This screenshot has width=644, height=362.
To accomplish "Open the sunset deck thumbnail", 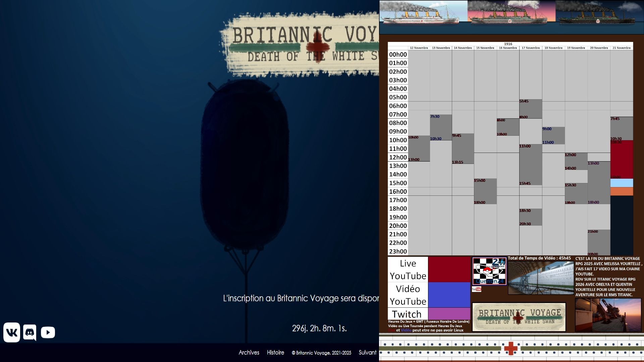I will (x=608, y=315).
